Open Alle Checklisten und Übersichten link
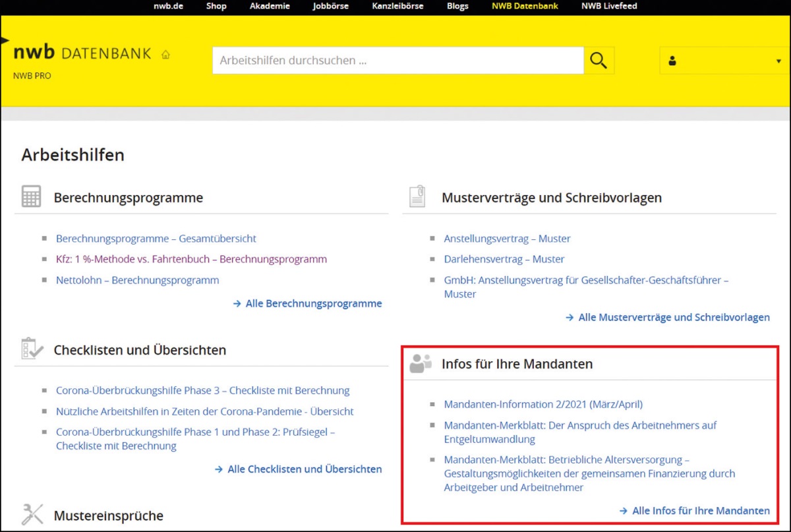Screen dimensions: 791x532 [x=304, y=469]
